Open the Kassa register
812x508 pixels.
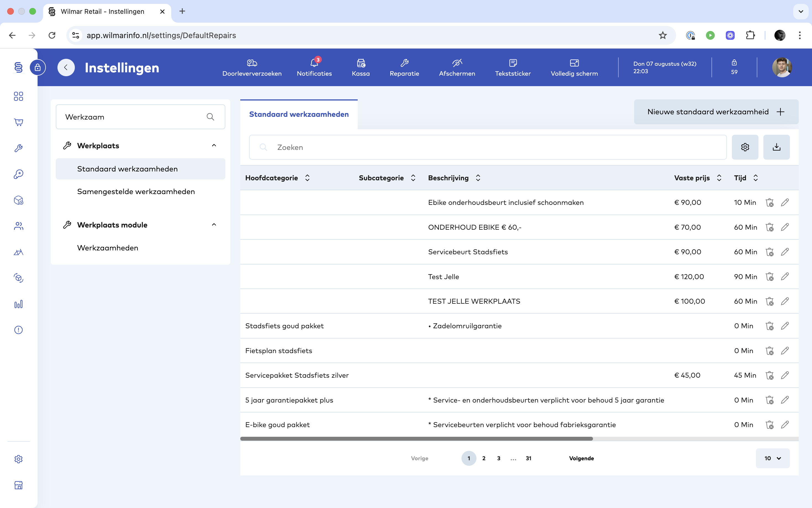(x=361, y=68)
